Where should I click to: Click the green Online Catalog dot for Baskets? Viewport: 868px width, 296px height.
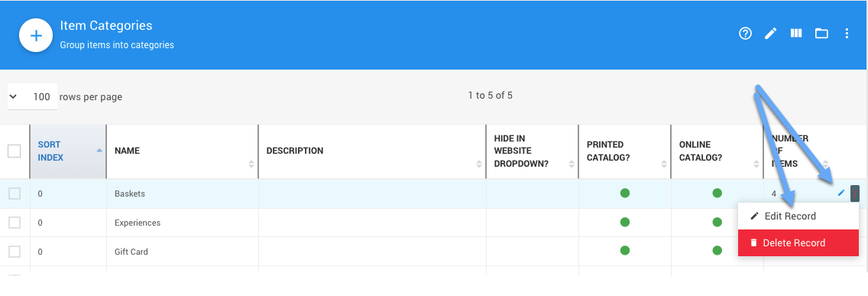coord(717,193)
